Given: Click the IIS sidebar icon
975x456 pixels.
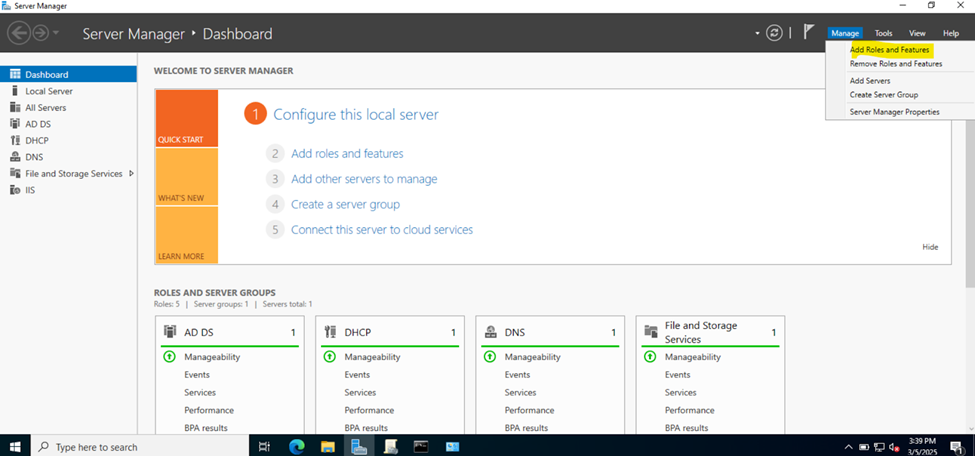Looking at the screenshot, I should click(15, 190).
